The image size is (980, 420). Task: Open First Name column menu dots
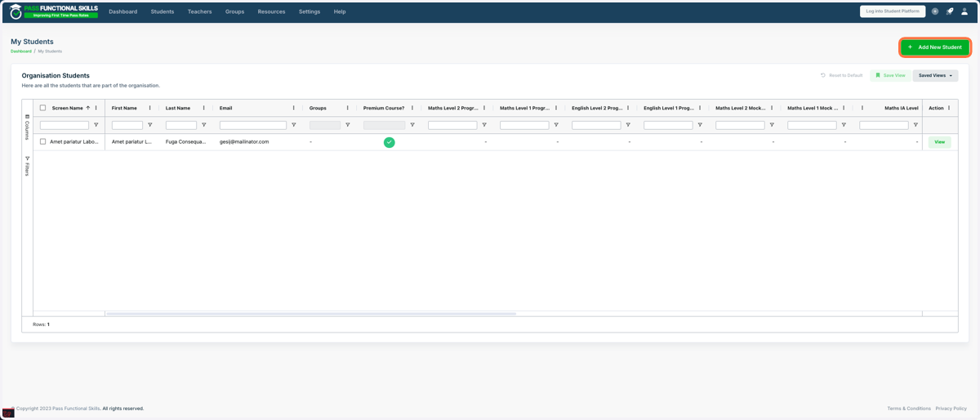[150, 108]
